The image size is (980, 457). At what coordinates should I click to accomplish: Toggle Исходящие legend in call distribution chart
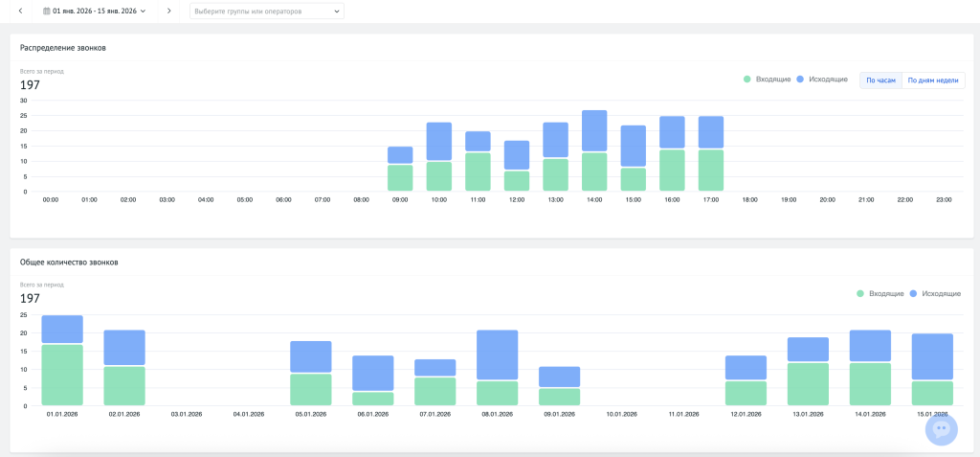(822, 80)
